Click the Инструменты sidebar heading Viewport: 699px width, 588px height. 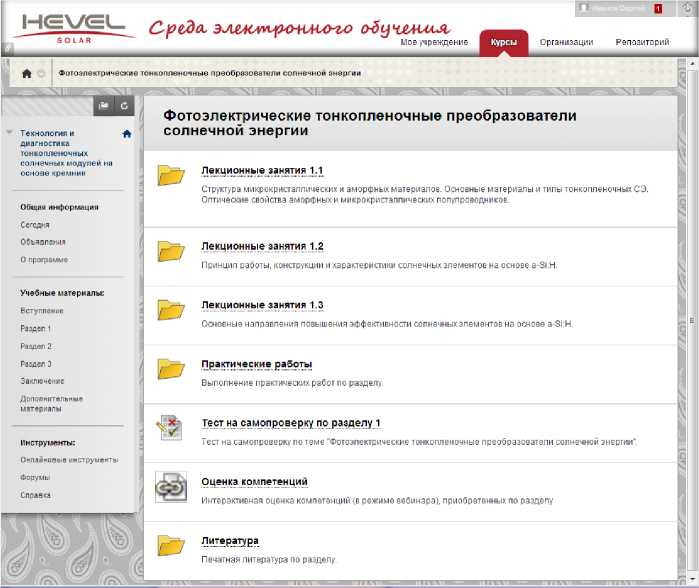(x=48, y=443)
